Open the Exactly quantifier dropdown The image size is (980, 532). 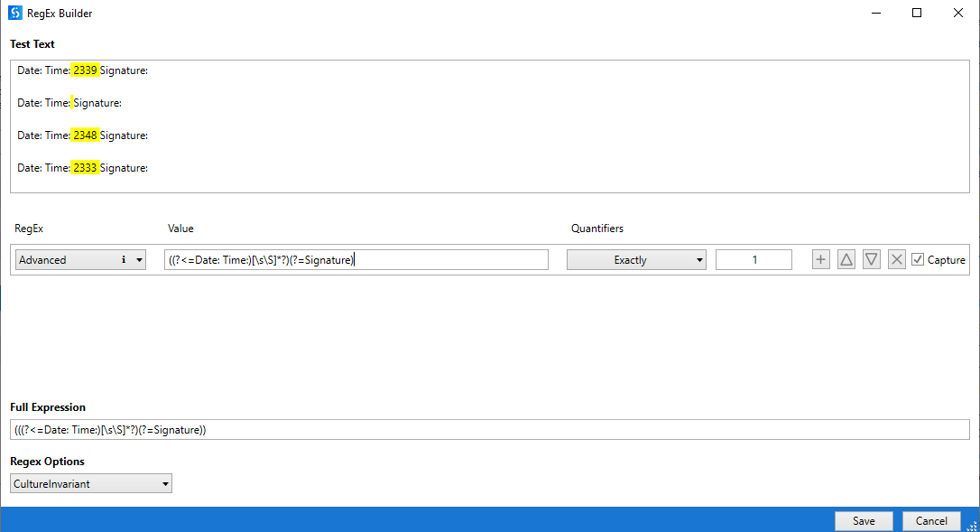click(636, 259)
